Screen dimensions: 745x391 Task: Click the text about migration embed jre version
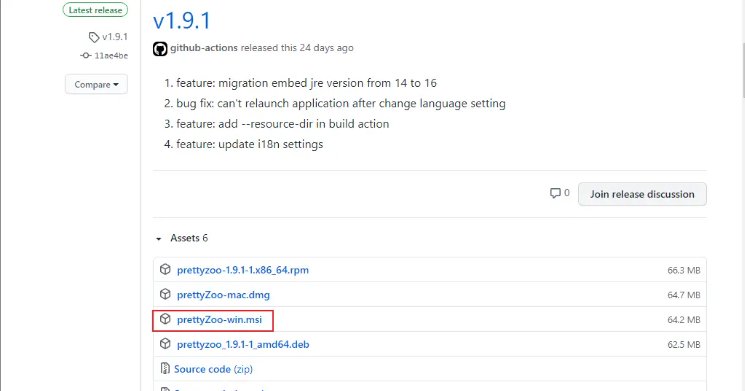[306, 83]
